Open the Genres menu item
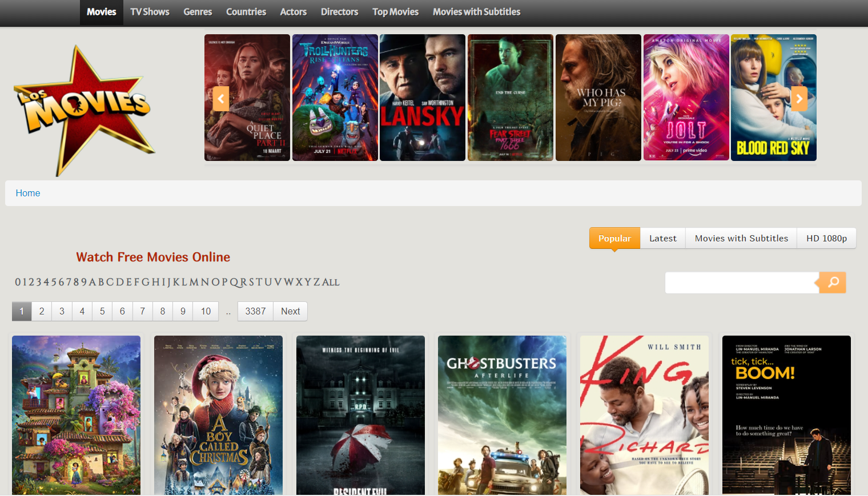Viewport: 868px width, 496px height. 198,12
